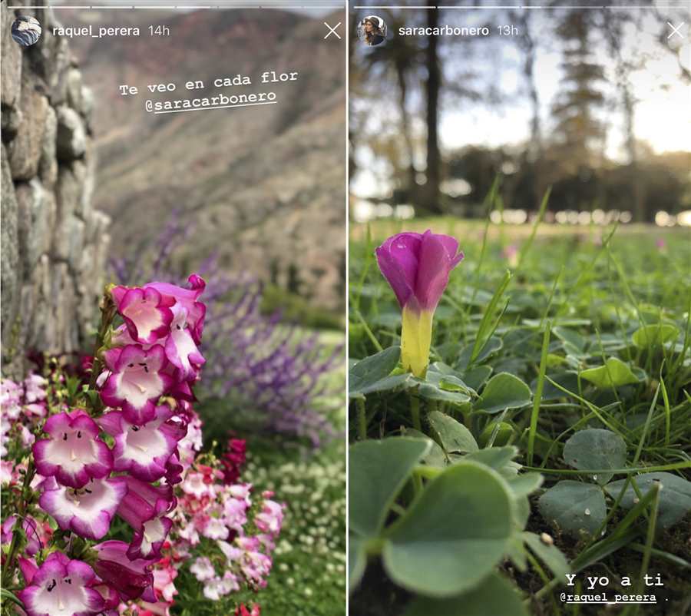
Task: Close the raquel_perera story
Action: point(332,31)
